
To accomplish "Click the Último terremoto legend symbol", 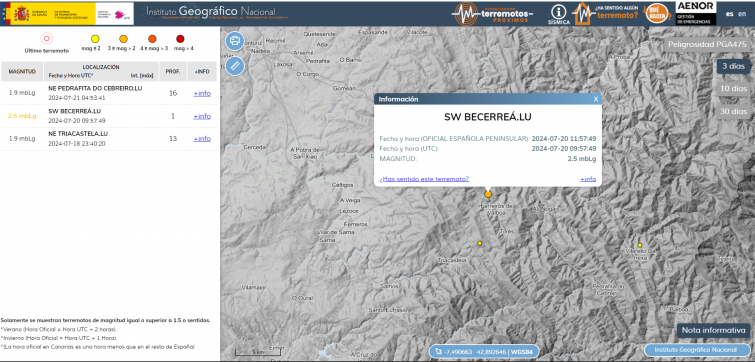I will (47, 39).
